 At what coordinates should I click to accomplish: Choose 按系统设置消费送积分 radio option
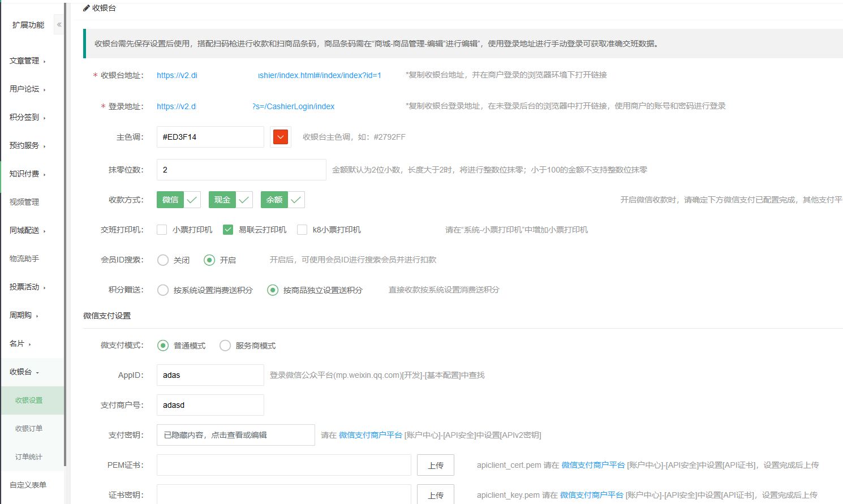163,290
